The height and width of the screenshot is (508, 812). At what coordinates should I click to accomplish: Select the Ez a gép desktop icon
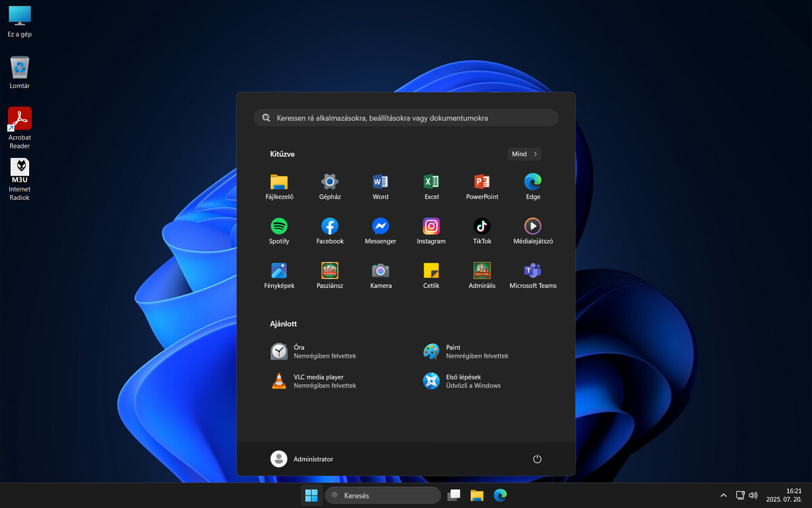(x=20, y=21)
